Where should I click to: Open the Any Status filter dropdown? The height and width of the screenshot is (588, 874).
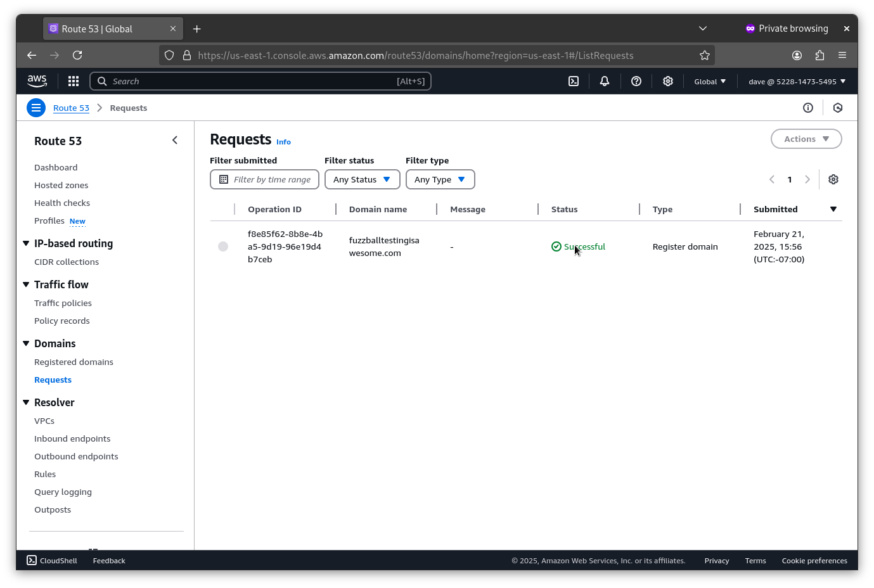pyautogui.click(x=363, y=179)
